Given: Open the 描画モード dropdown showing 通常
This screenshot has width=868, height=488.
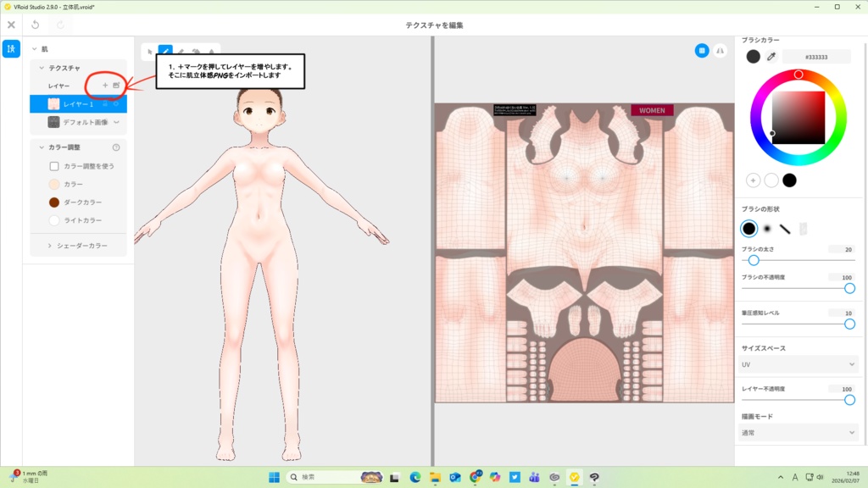Looking at the screenshot, I should (797, 432).
